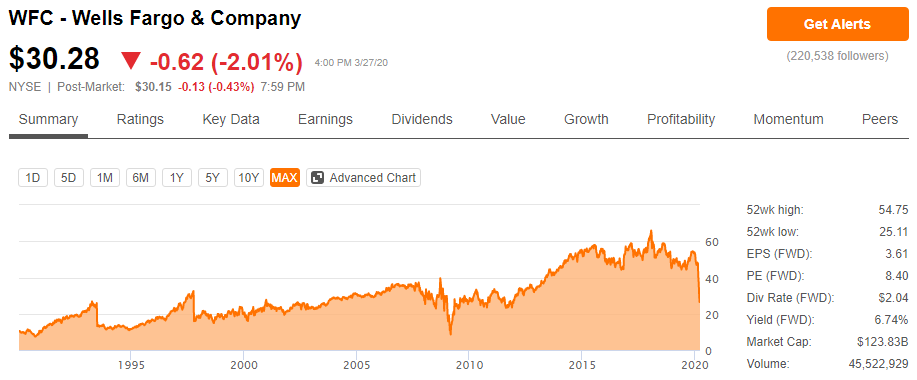Switch to the Ratings tab
This screenshot has height=380, width=917.
coord(140,120)
